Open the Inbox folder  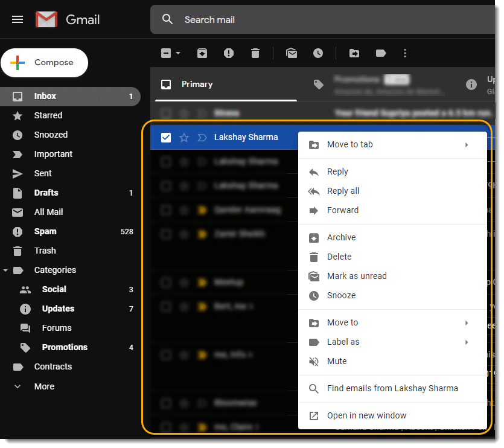70,96
